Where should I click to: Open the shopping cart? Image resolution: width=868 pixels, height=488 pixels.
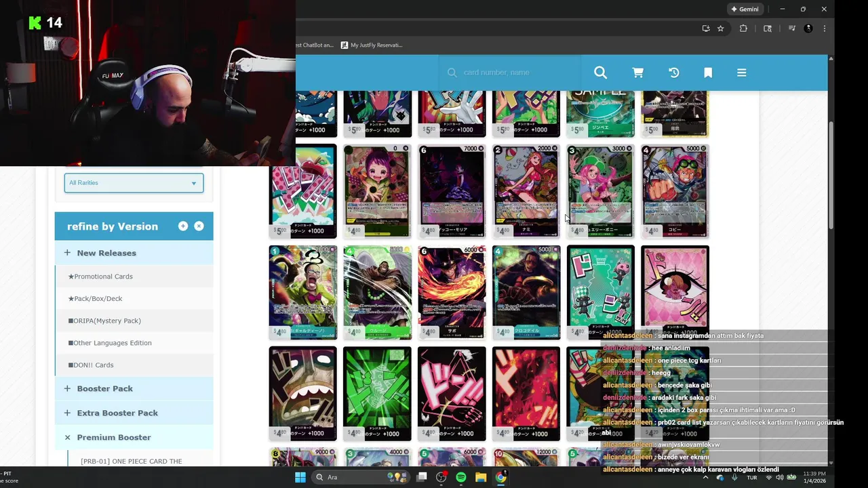coord(638,73)
